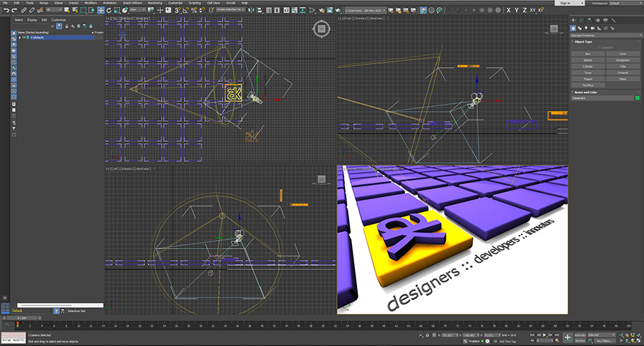The width and height of the screenshot is (644, 346).
Task: Go to the end frame
Action: point(557,335)
